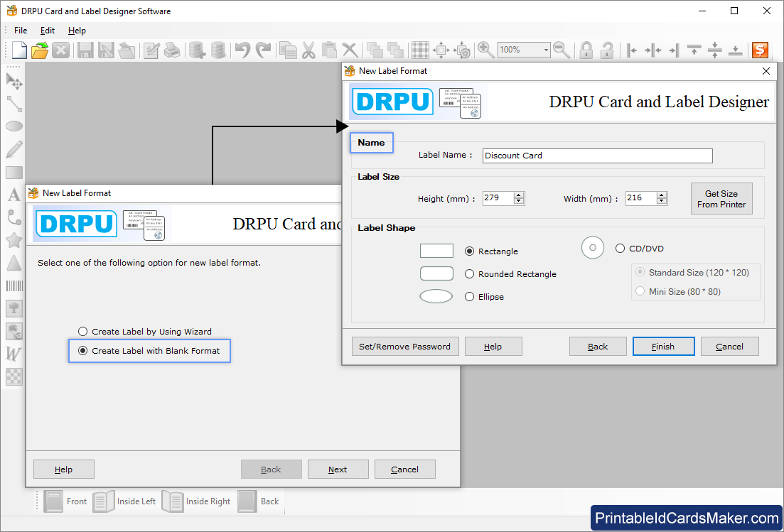
Task: Increase Width (mm) with up arrow
Action: pyautogui.click(x=662, y=195)
